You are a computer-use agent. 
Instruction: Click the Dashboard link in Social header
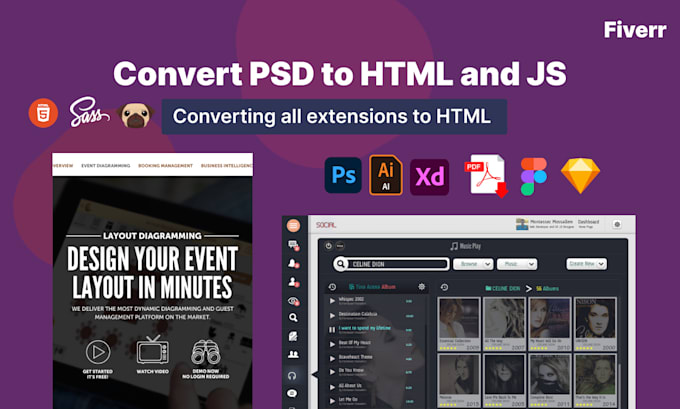588,222
